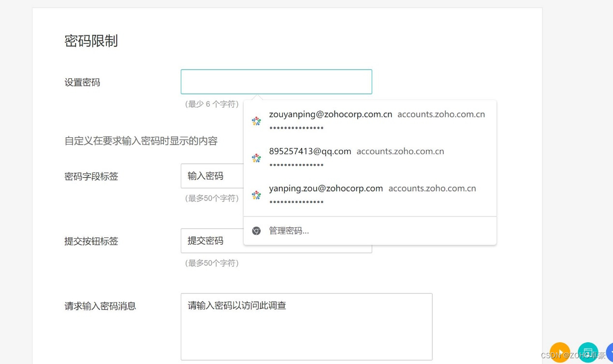The image size is (613, 364).
Task: Click Zoho icon next to zouyanping@zohocorp.com.cn
Action: [256, 121]
